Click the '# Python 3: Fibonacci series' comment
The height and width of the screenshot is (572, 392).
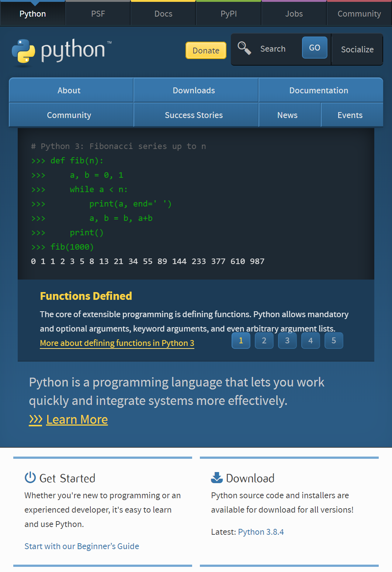point(118,146)
